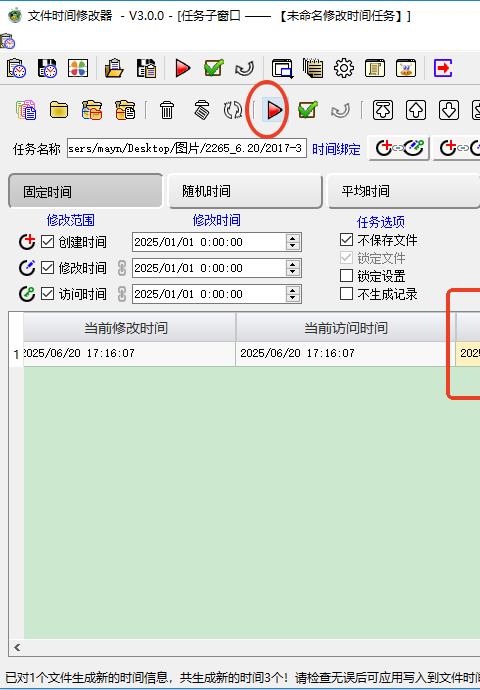The width and height of the screenshot is (480, 690).
Task: Click the picture window icon beside exit
Action: [406, 68]
